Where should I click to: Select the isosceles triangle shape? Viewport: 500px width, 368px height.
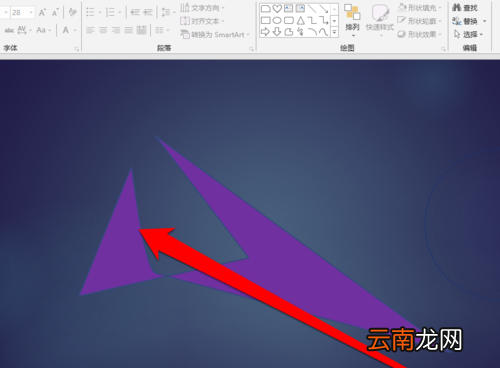tap(300, 20)
